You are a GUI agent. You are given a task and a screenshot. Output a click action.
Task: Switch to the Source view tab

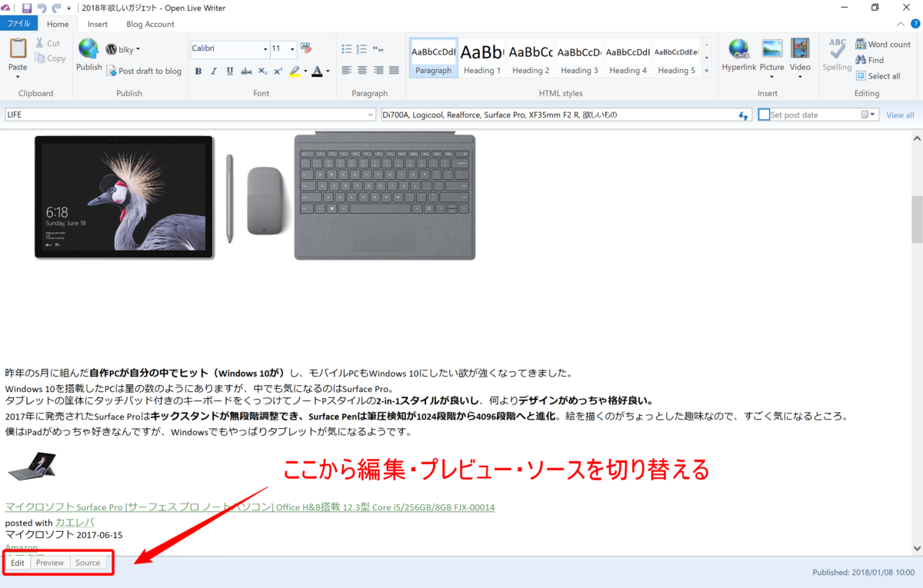[88, 563]
